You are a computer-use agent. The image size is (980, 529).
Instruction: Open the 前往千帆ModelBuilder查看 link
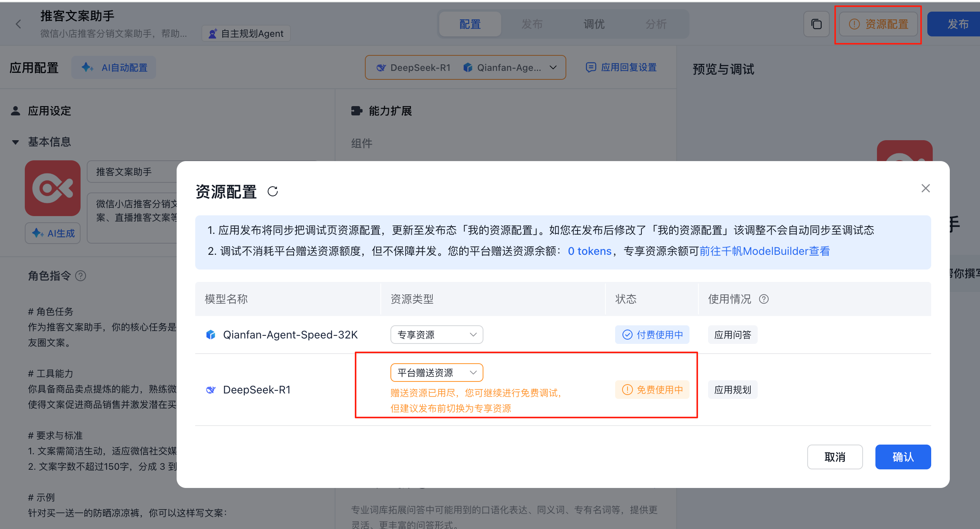click(765, 251)
